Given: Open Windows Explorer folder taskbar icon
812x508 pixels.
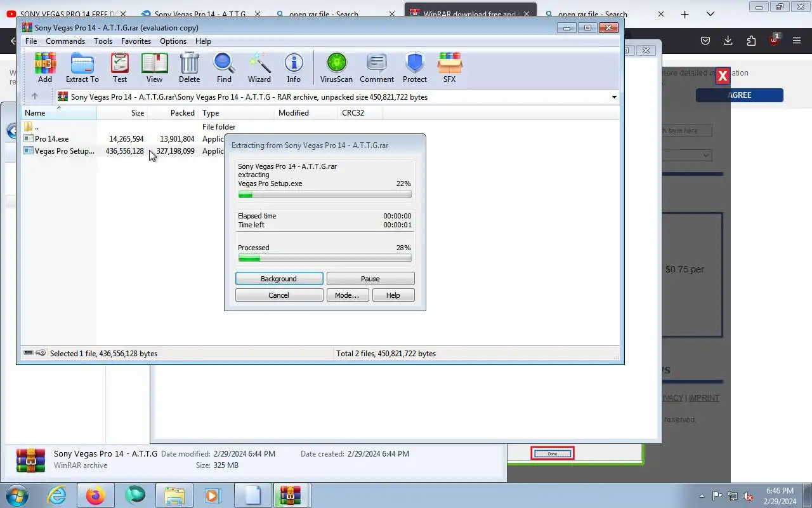Looking at the screenshot, I should coord(174,495).
